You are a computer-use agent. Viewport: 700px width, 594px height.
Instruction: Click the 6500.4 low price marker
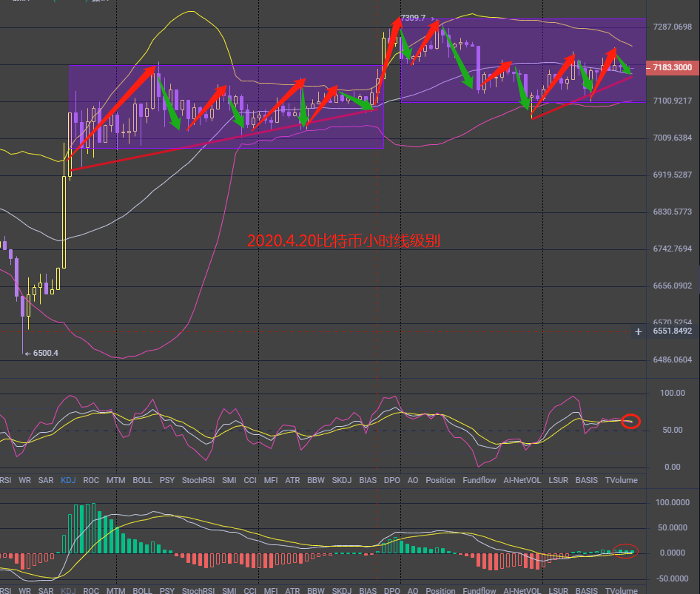(x=44, y=353)
